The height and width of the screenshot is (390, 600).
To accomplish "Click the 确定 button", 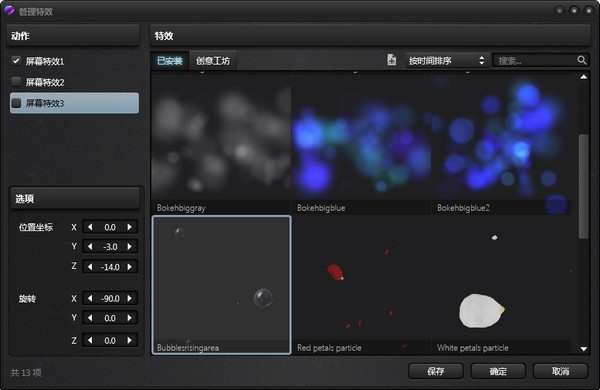I will 498,371.
